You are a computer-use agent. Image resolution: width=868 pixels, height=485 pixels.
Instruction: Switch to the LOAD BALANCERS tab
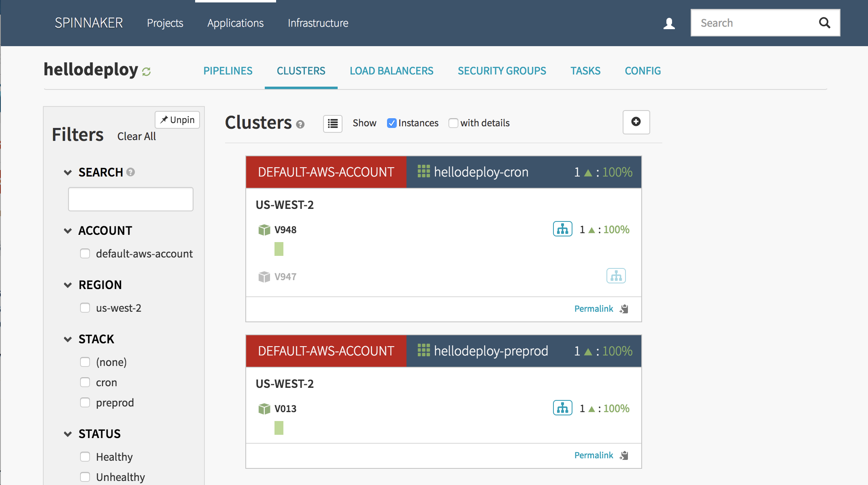[391, 71]
